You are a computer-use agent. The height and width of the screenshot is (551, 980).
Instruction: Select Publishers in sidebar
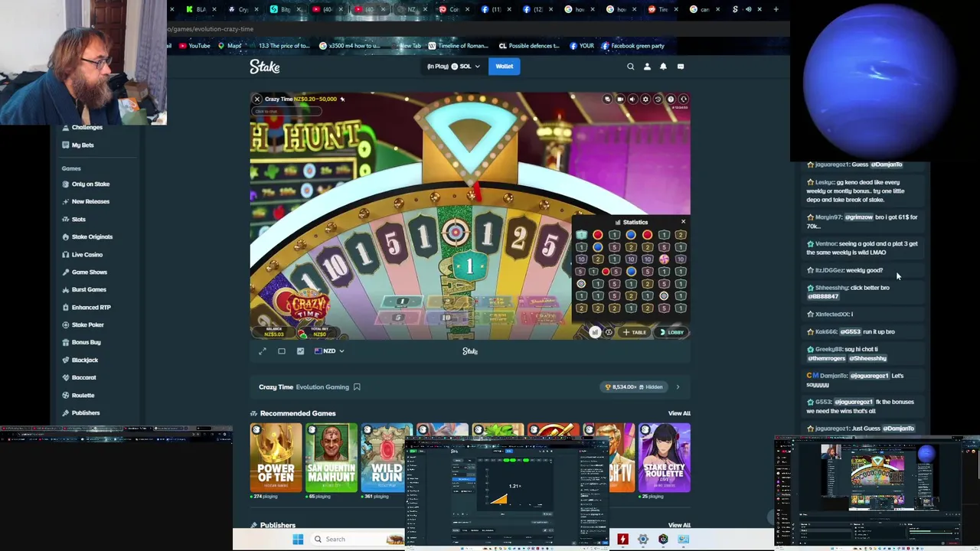click(86, 413)
